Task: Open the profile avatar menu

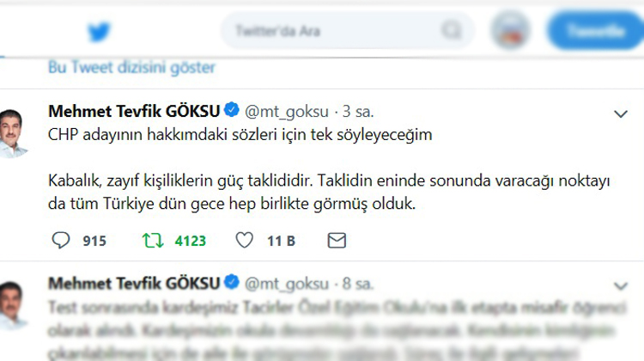Action: pos(509,32)
